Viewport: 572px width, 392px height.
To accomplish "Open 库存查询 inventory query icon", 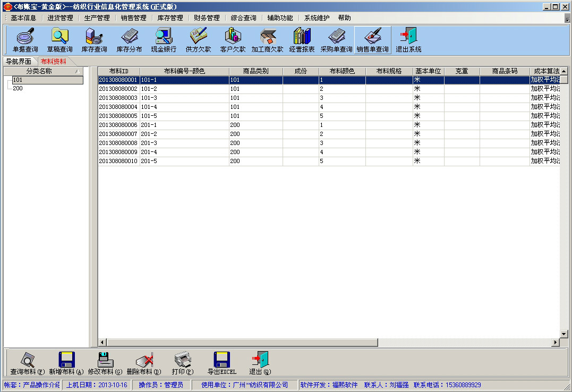I will click(x=95, y=40).
